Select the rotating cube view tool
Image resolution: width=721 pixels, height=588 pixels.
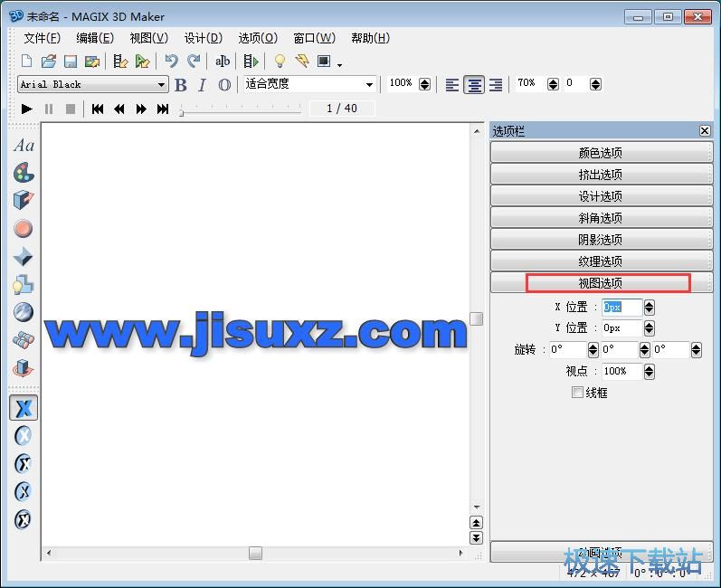pyautogui.click(x=23, y=368)
